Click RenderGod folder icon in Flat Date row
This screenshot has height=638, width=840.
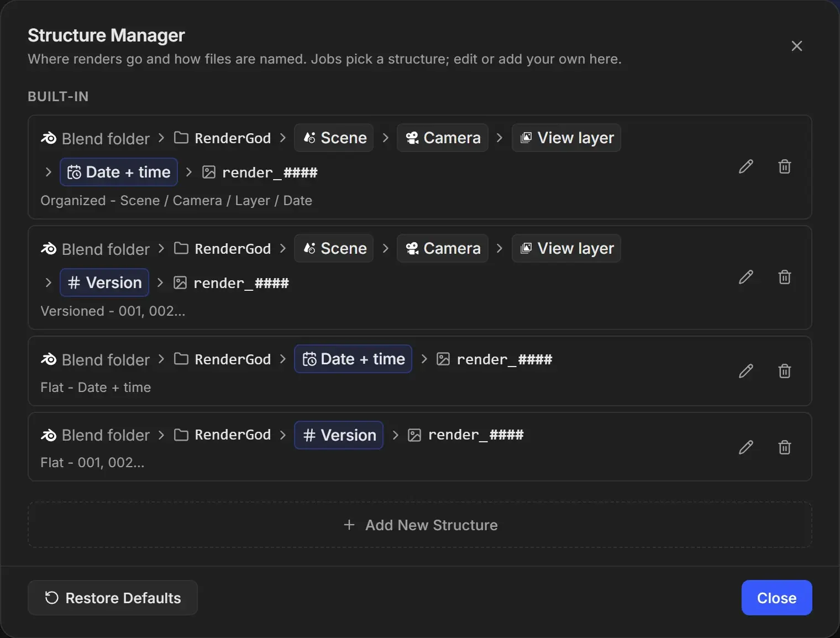click(181, 359)
